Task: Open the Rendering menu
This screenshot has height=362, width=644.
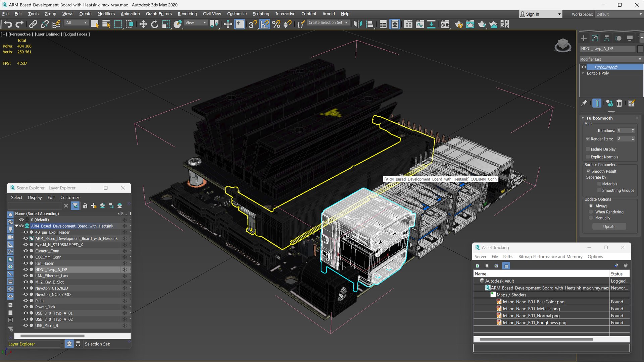Action: 187,14
